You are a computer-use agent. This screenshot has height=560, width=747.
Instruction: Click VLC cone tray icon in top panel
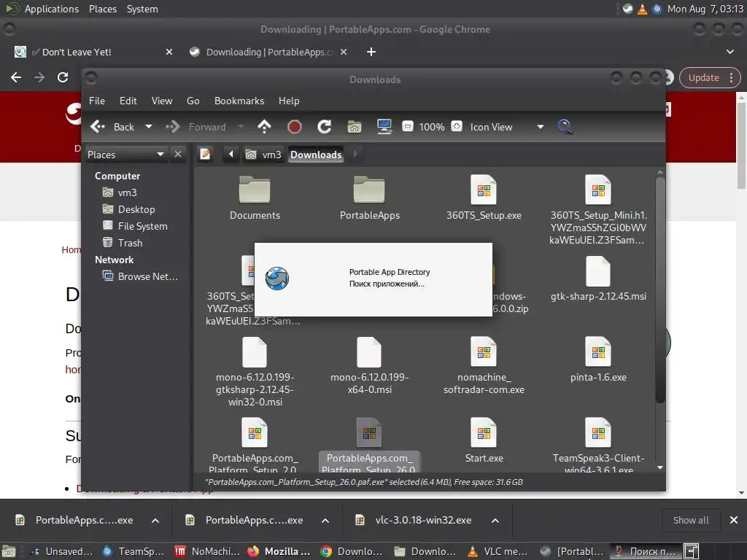642,9
